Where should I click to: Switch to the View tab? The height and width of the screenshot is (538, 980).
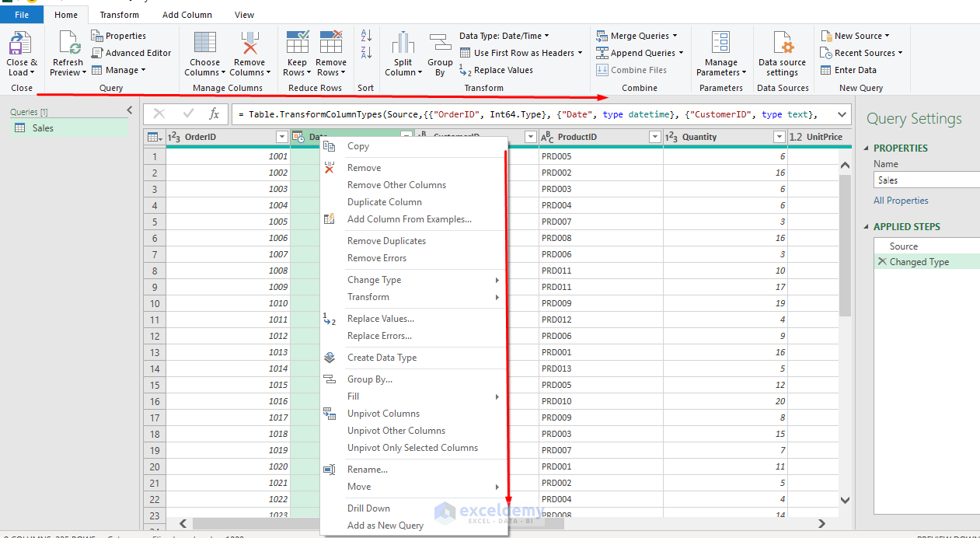click(x=244, y=15)
